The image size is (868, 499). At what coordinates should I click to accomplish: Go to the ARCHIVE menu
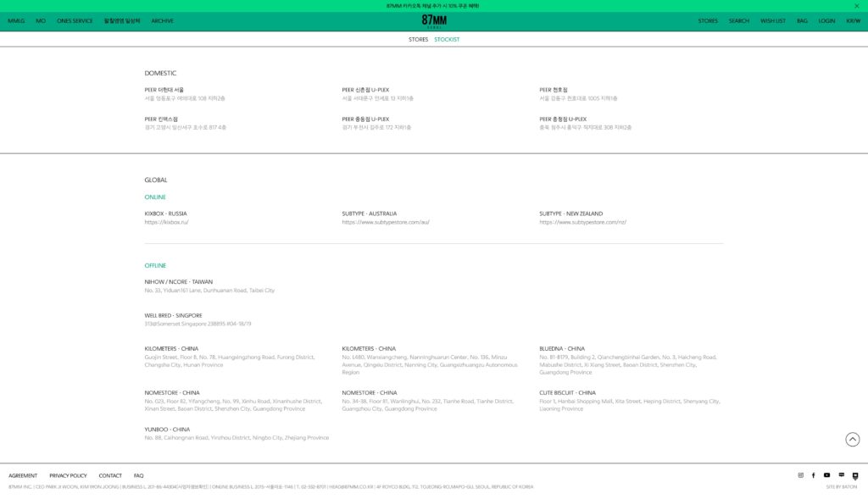tap(163, 21)
